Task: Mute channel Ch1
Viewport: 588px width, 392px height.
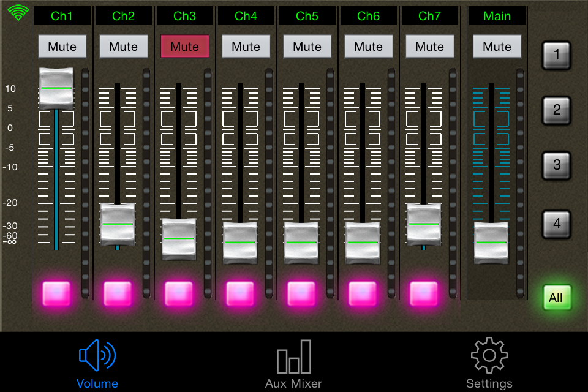Action: pyautogui.click(x=62, y=47)
